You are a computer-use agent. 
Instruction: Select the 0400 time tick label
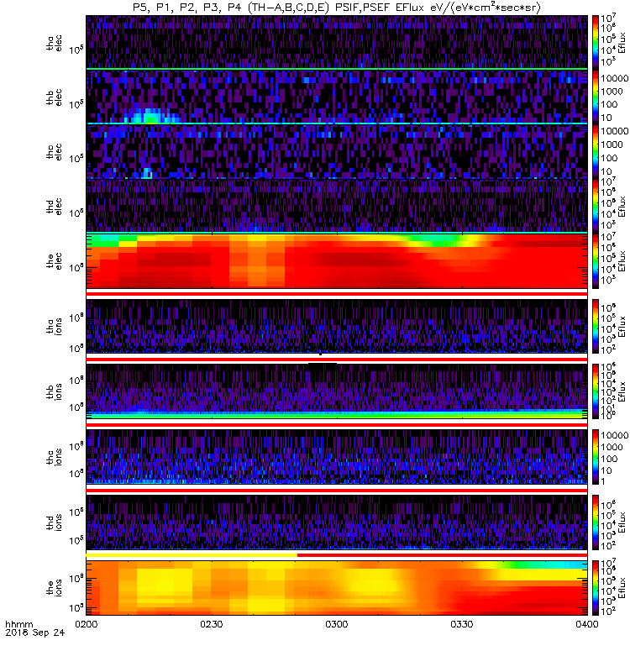pyautogui.click(x=586, y=624)
